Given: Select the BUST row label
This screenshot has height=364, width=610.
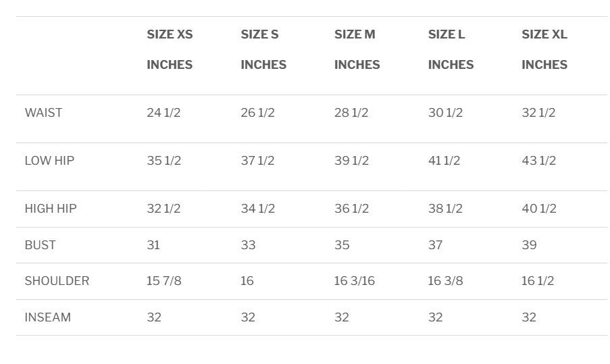Looking at the screenshot, I should [40, 245].
